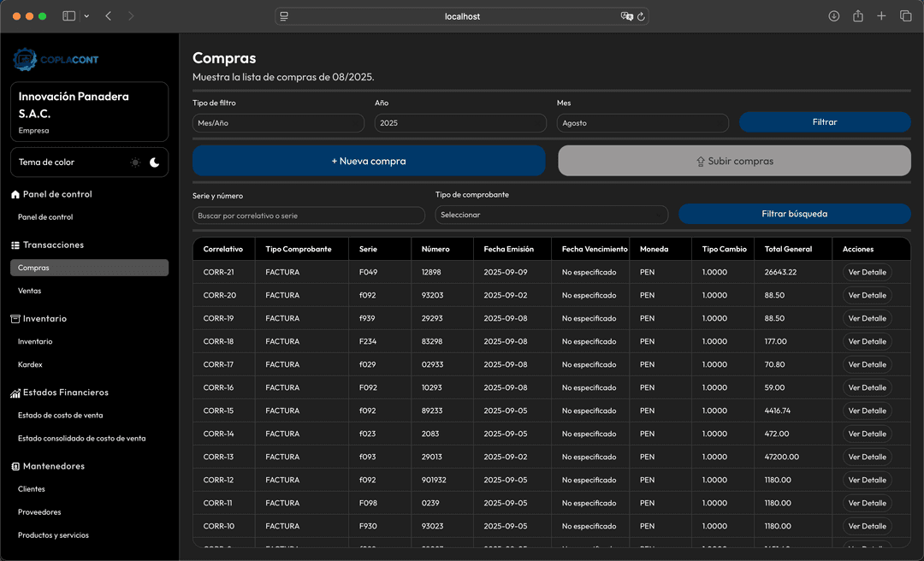924x561 pixels.
Task: View details of CORR-21 purchase
Action: coord(867,272)
